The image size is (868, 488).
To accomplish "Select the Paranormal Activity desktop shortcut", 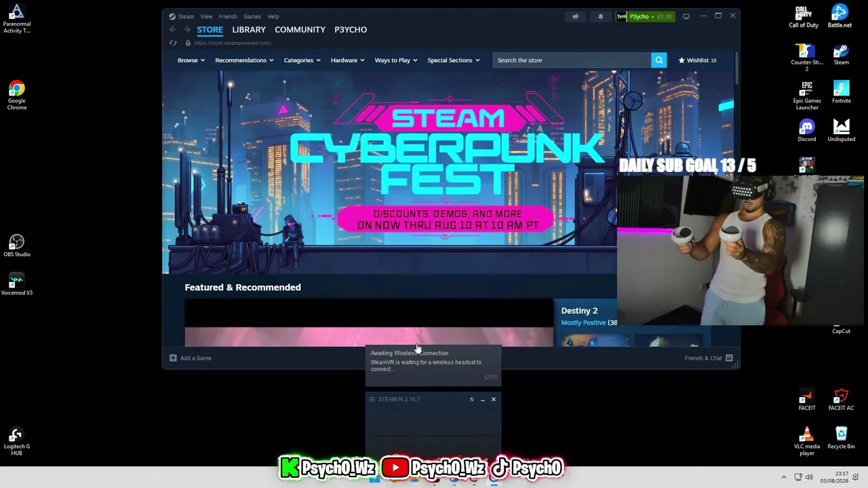I will (17, 18).
